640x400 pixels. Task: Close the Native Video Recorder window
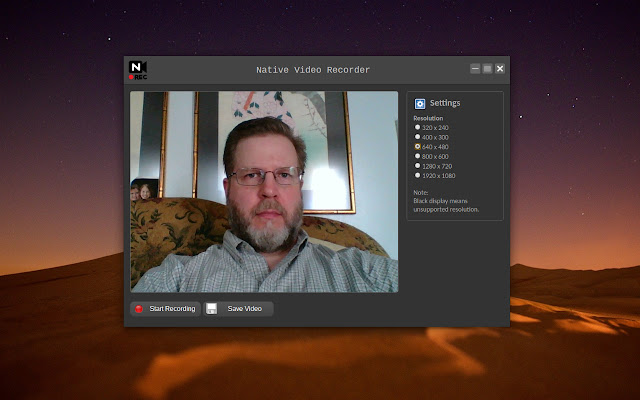point(500,69)
